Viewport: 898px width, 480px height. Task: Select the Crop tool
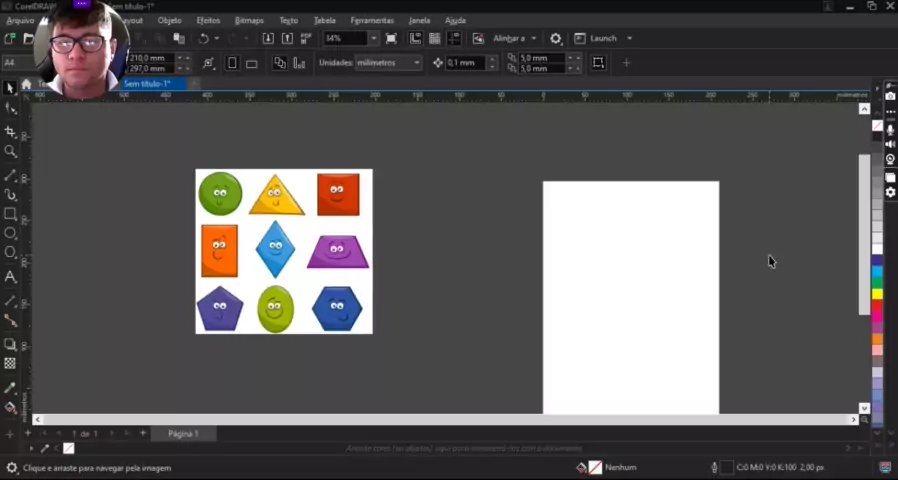coord(11,132)
